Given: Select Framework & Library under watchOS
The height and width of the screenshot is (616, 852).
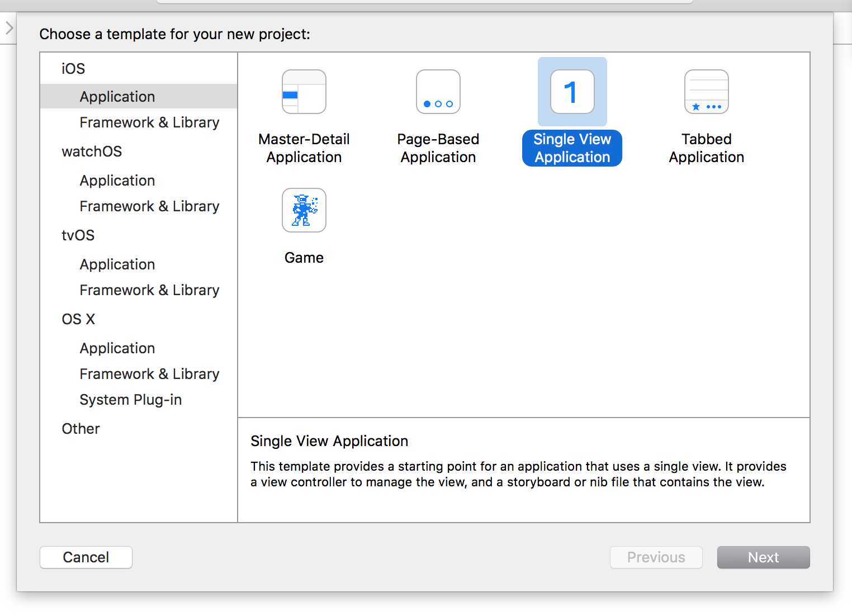Looking at the screenshot, I should tap(139, 206).
